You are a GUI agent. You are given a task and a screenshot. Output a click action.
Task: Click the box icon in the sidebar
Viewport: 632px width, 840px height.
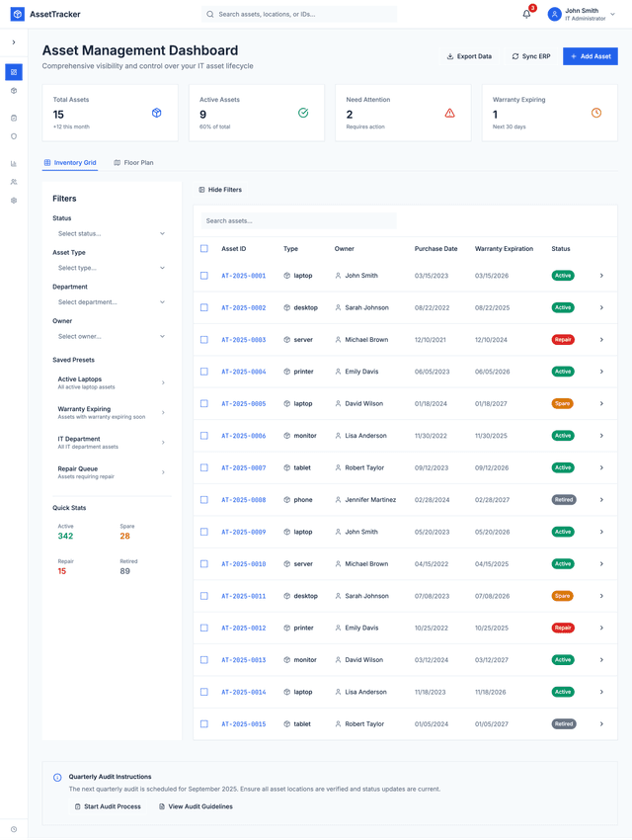tap(14, 91)
